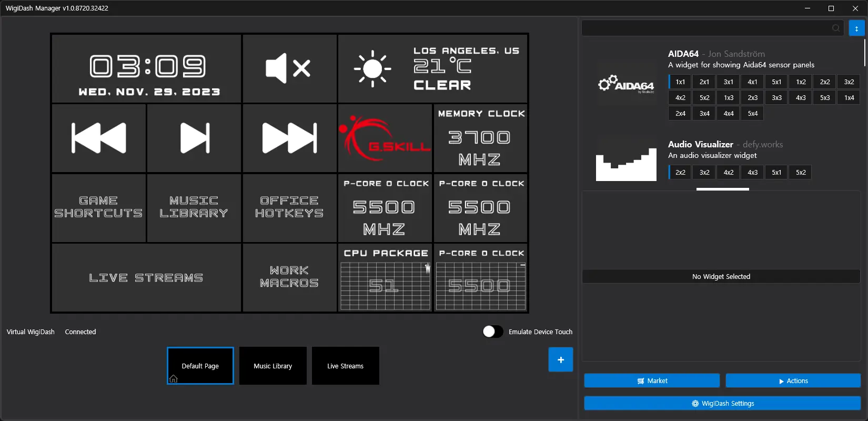This screenshot has width=868, height=421.
Task: Select the 3x3 size for AIDA64
Action: click(776, 98)
